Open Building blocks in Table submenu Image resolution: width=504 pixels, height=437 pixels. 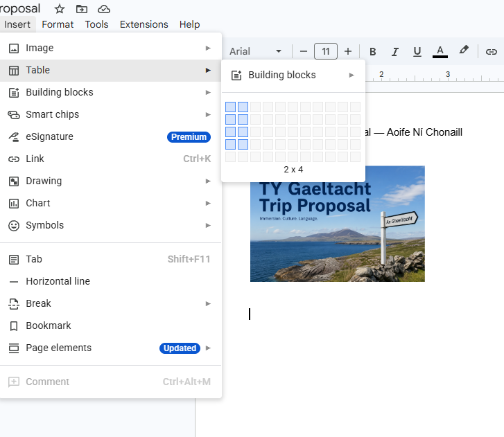[293, 75]
